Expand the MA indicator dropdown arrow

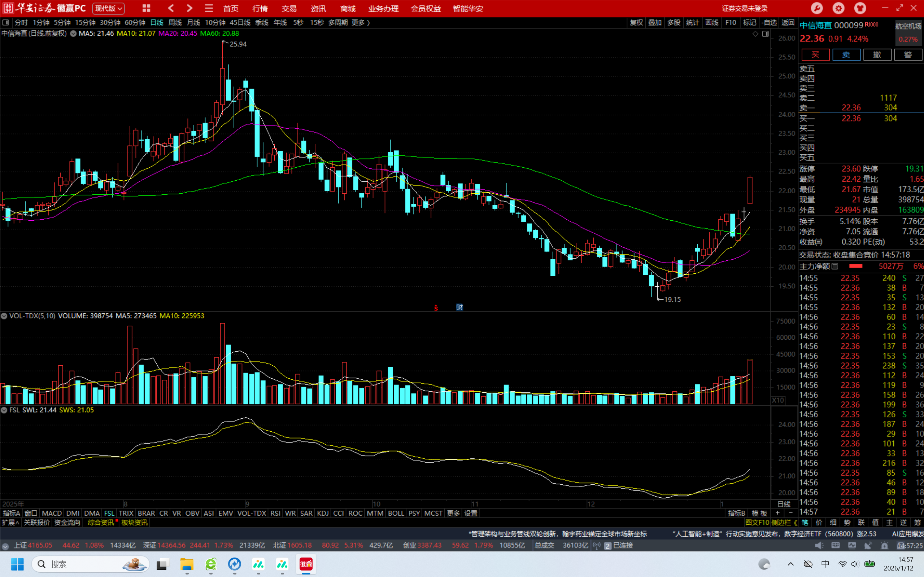tap(73, 34)
